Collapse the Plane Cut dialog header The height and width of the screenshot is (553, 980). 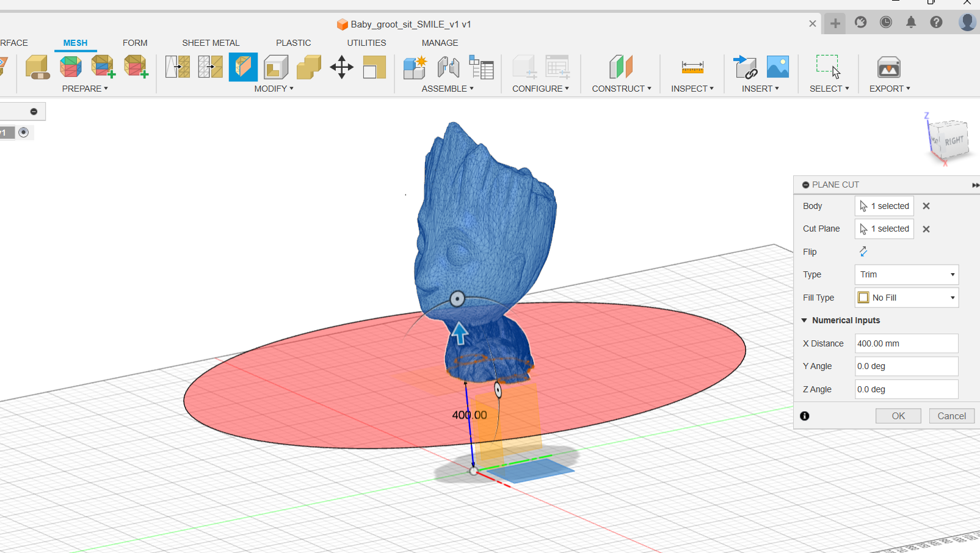click(x=805, y=185)
